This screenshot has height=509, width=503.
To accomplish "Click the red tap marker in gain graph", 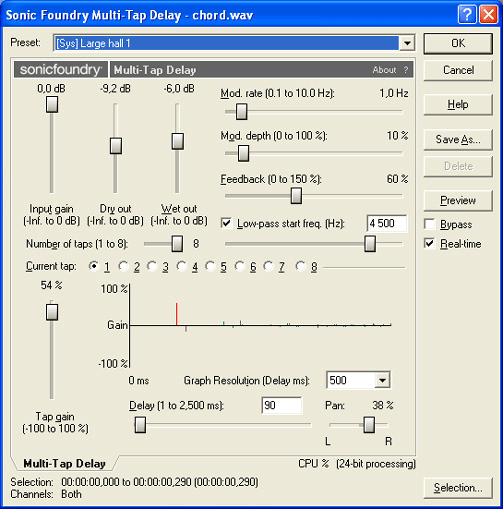I will (176, 314).
